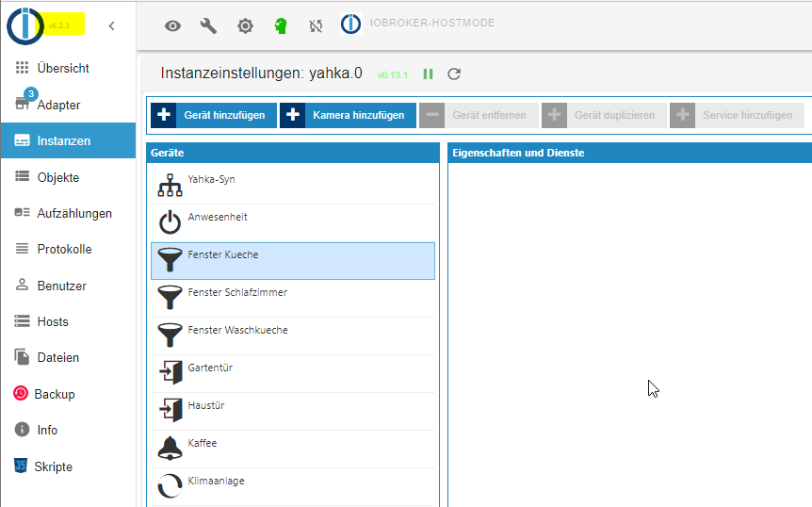This screenshot has height=507, width=812.
Task: Click the Benutzer person icon
Action: [23, 285]
